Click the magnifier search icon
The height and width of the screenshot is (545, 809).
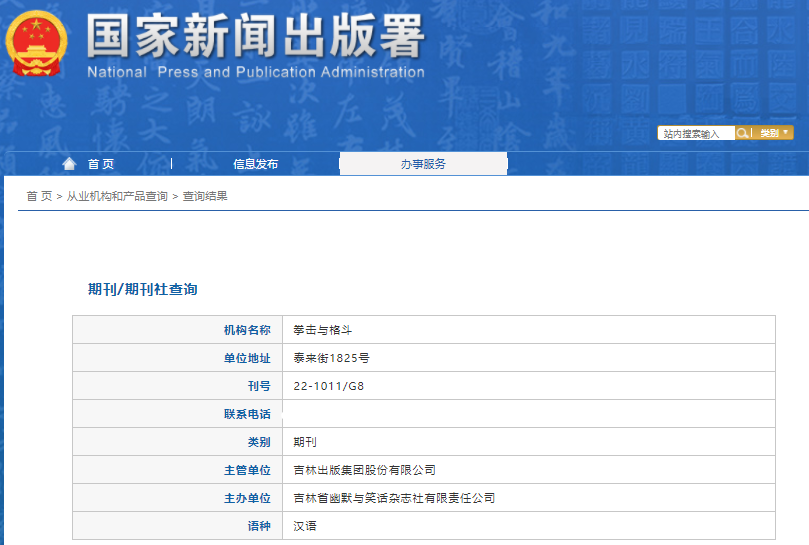point(743,133)
